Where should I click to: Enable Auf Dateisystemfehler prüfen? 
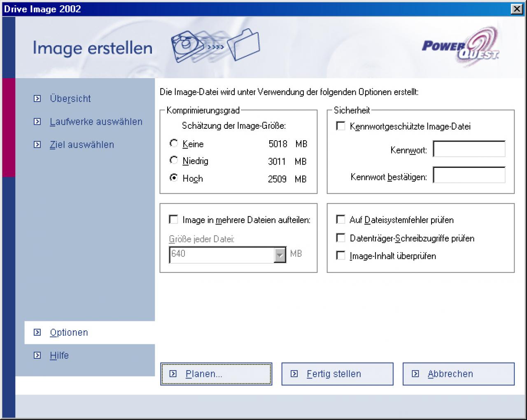coord(341,219)
